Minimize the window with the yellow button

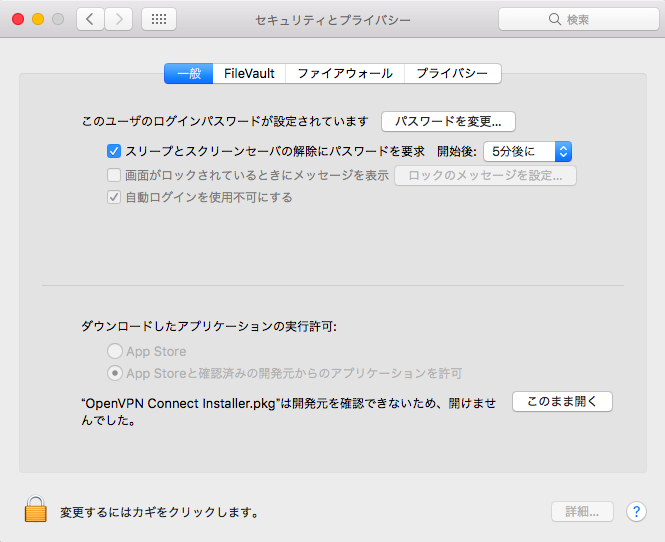[38, 19]
